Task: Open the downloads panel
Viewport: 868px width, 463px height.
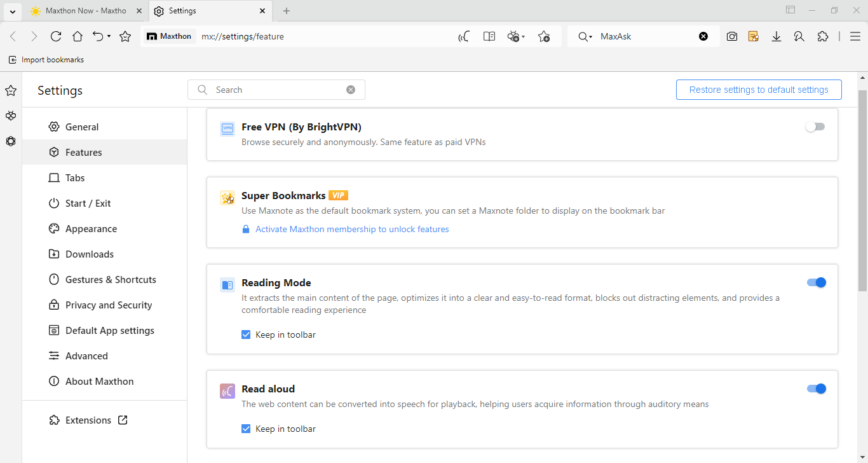Action: (776, 36)
